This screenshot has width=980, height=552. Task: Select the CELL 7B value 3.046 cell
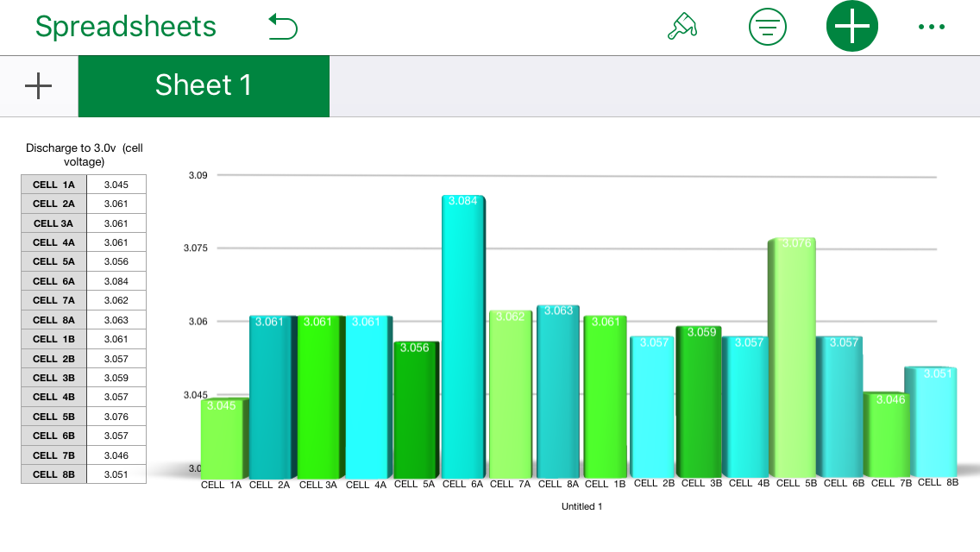(x=116, y=455)
